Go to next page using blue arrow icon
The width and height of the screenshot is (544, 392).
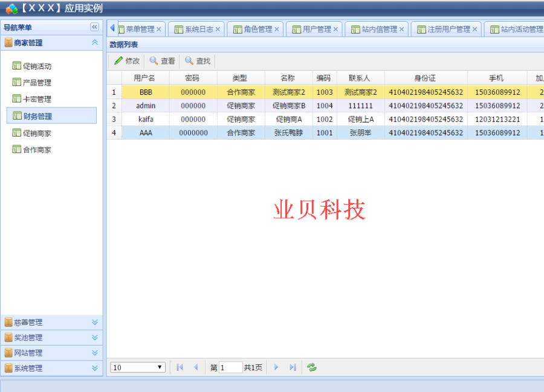click(x=276, y=367)
